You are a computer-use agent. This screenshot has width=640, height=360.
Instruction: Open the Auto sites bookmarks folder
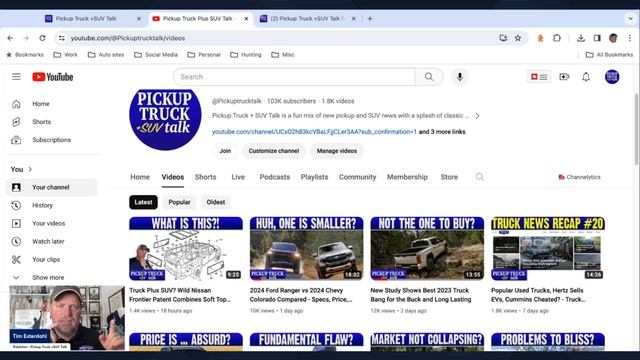[106, 54]
